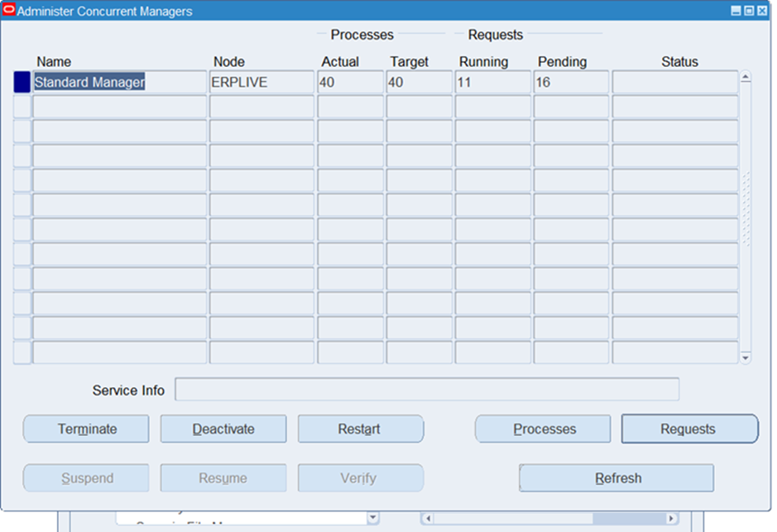Click the left arrow of horizontal scrollbar
Viewport: 777px width, 532px height.
pos(427,519)
